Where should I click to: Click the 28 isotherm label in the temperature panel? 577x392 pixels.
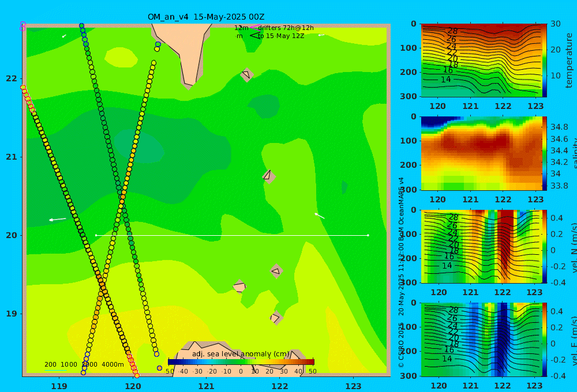pyautogui.click(x=452, y=31)
